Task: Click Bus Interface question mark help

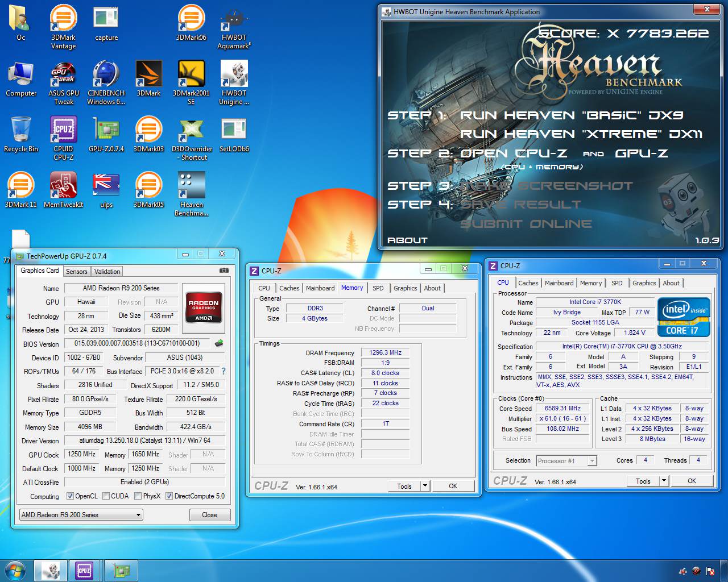Action: 223,371
